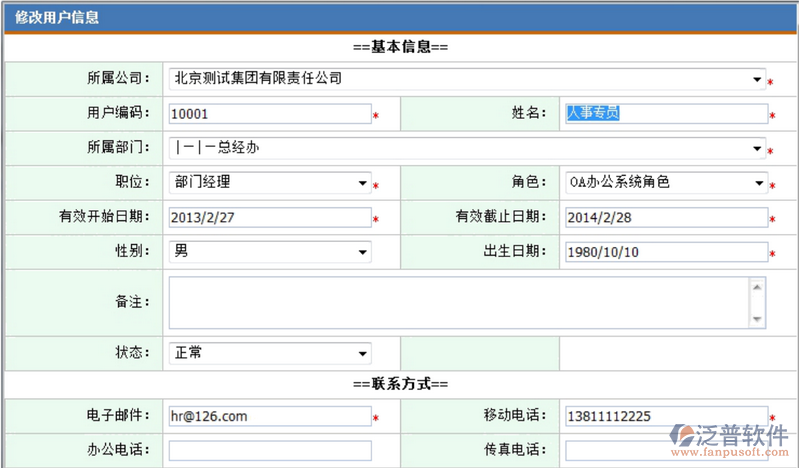Open the 所属公司 company dropdown
Screen dimensions: 799x468
tap(466, 78)
